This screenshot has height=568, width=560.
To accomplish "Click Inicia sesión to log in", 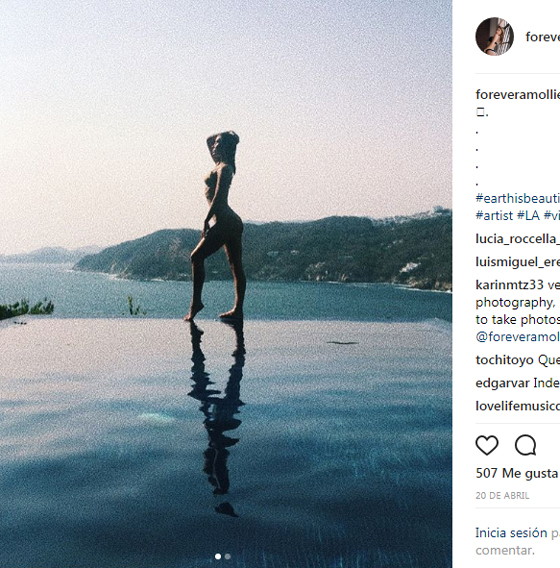I will [x=511, y=533].
